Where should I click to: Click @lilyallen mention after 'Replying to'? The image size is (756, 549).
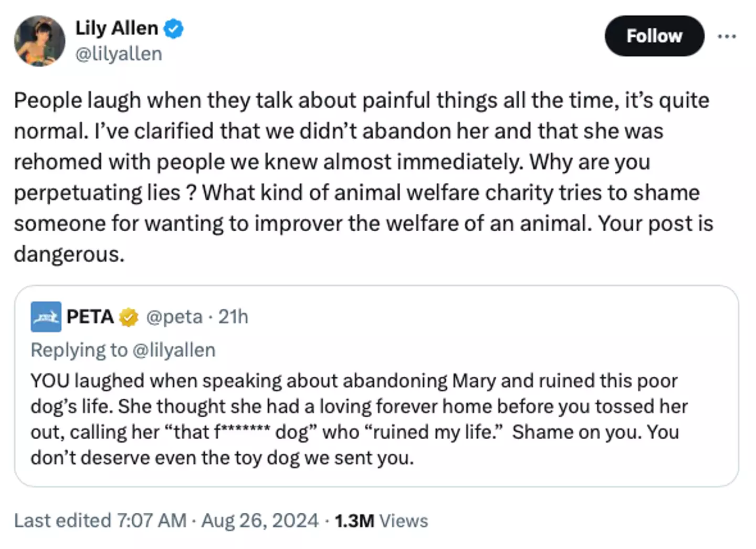tap(174, 350)
